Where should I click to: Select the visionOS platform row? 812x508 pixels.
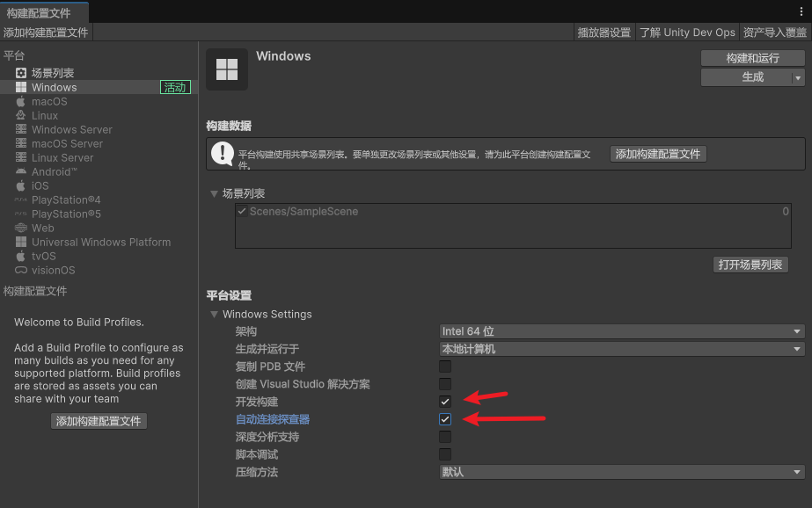99,270
